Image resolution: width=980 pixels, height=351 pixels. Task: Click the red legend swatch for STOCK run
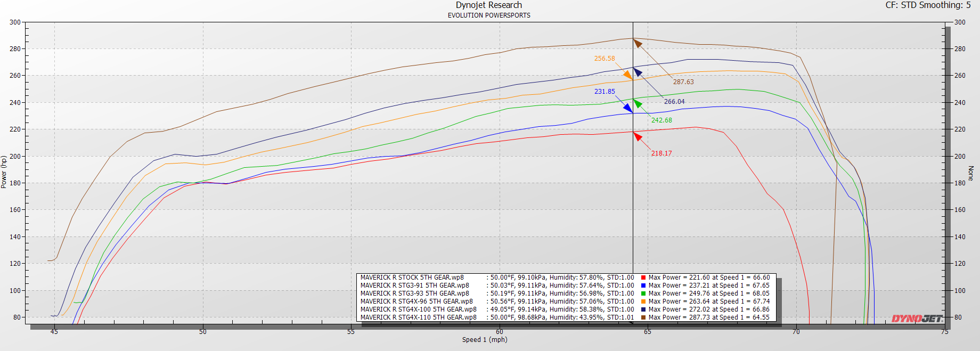643,277
